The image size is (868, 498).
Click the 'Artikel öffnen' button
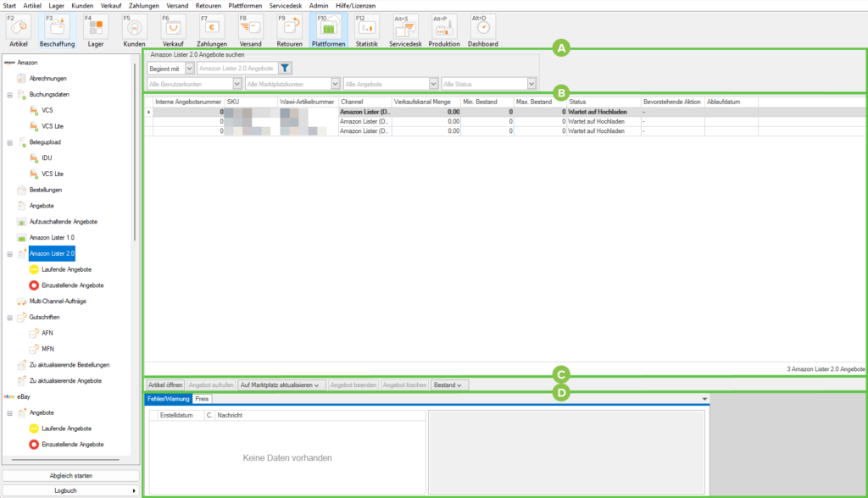tap(164, 385)
